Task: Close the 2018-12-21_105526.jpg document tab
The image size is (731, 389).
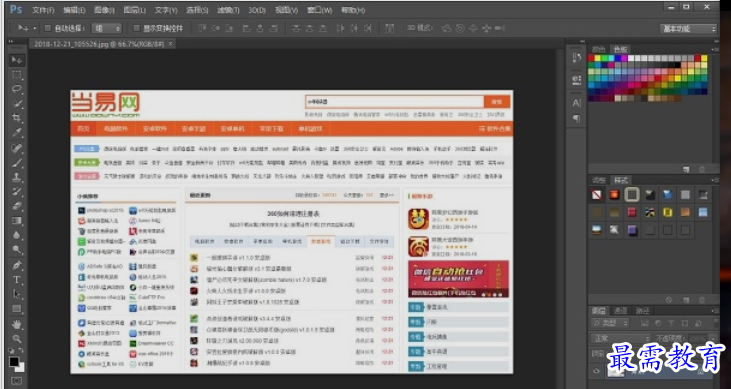Action: pos(171,43)
